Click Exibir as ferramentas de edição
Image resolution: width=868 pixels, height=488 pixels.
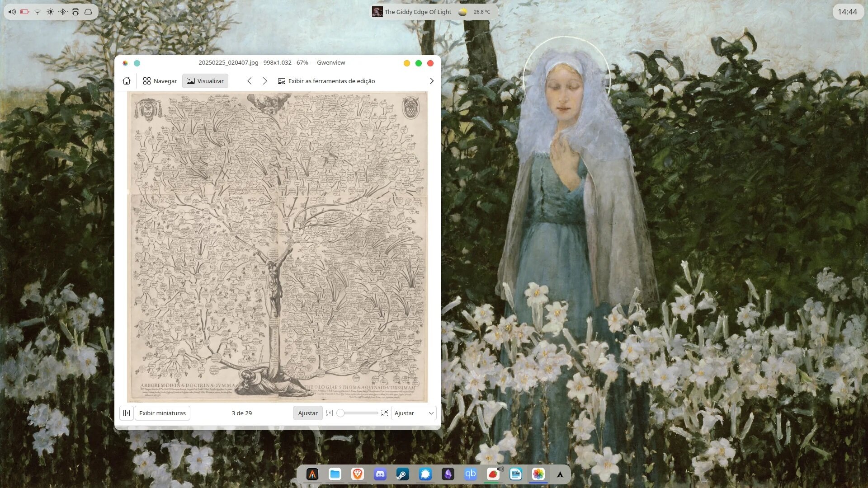pos(326,81)
